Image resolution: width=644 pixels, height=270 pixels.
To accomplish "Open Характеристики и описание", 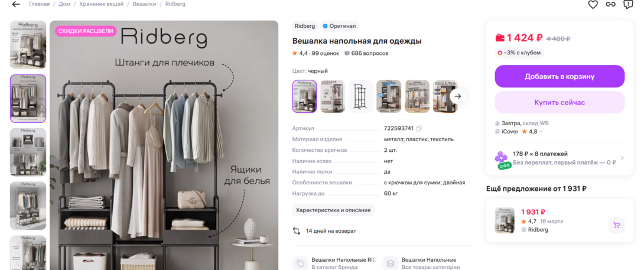I will pyautogui.click(x=333, y=210).
